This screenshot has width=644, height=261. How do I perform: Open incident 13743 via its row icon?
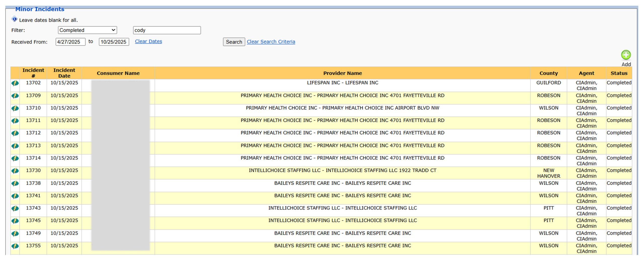15,208
